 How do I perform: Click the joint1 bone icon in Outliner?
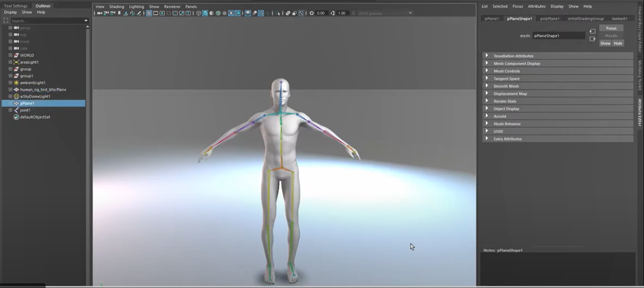point(16,110)
